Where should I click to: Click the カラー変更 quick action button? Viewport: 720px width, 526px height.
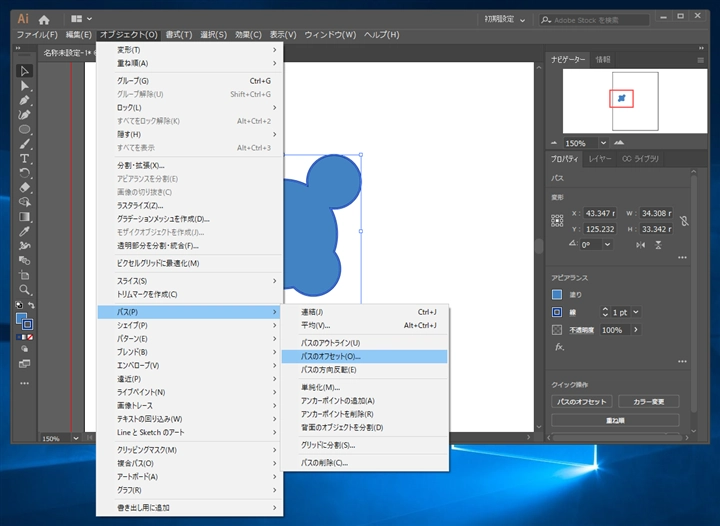tap(649, 402)
